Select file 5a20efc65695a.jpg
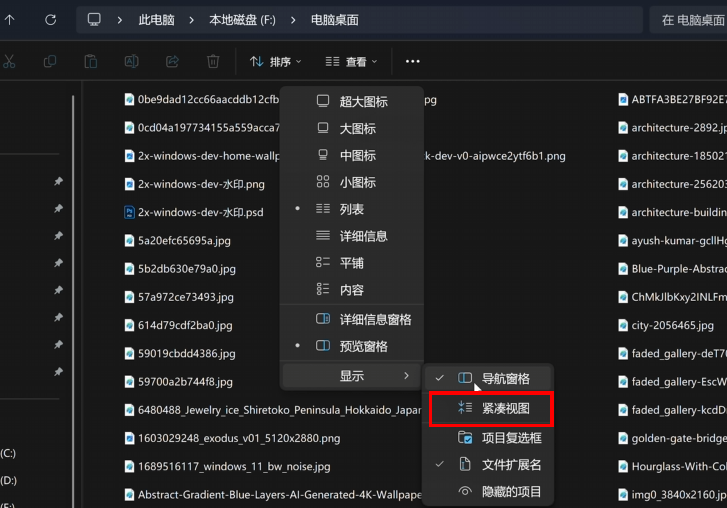 tap(178, 241)
